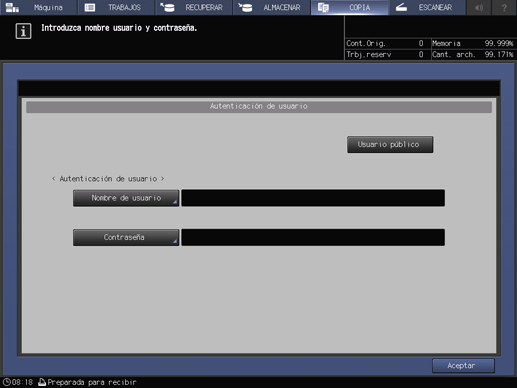
Task: Click the printer icon beside Preparada para recibir
Action: pos(42,382)
